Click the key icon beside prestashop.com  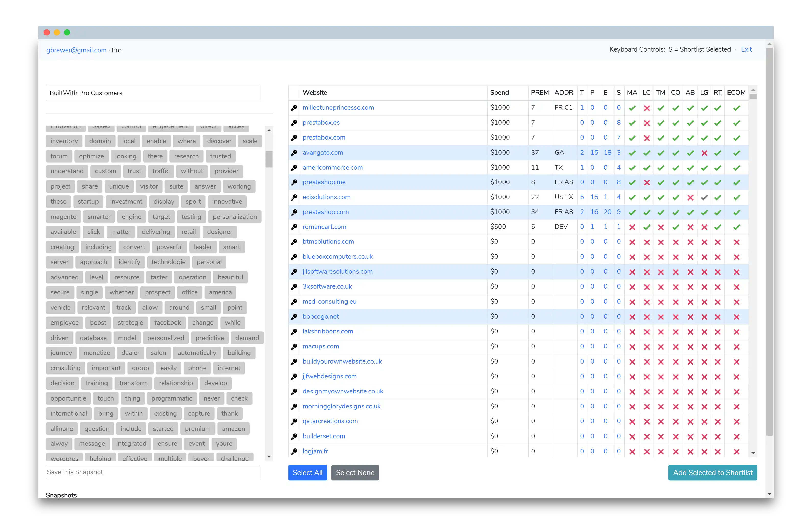tap(294, 212)
